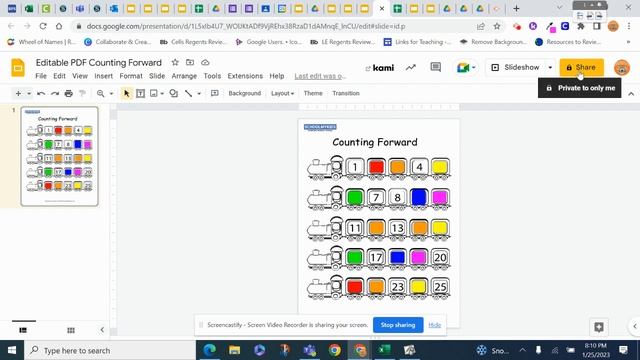
Task: Open the Format menu
Action: coord(131,76)
